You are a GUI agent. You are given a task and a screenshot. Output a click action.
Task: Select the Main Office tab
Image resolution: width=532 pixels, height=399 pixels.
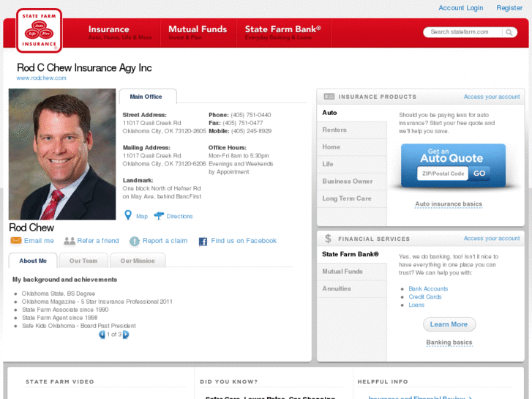click(x=148, y=97)
